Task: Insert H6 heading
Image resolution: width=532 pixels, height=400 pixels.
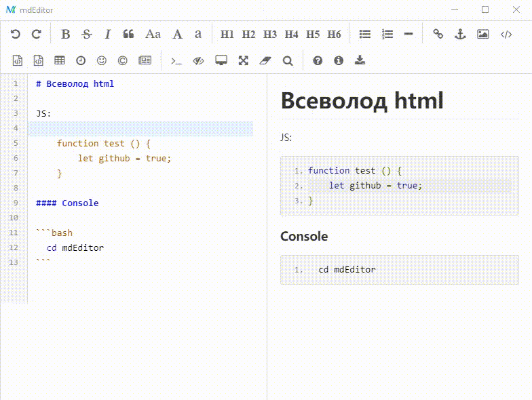Action: 334,34
